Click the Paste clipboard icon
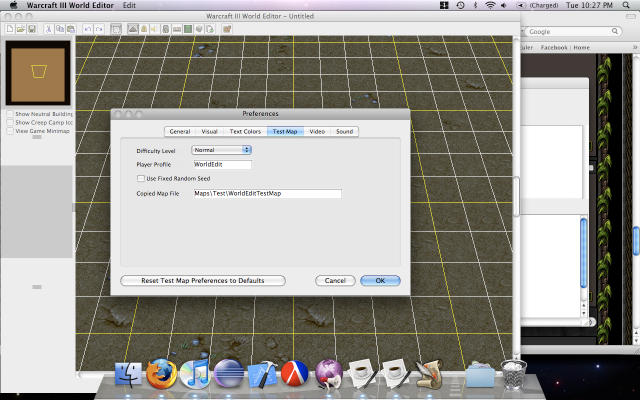This screenshot has width=640, height=400. coord(71,29)
